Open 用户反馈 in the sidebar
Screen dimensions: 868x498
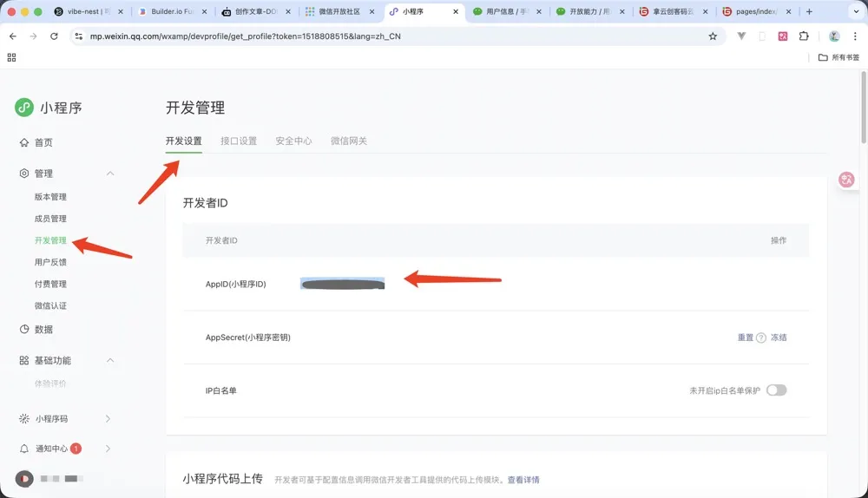50,262
